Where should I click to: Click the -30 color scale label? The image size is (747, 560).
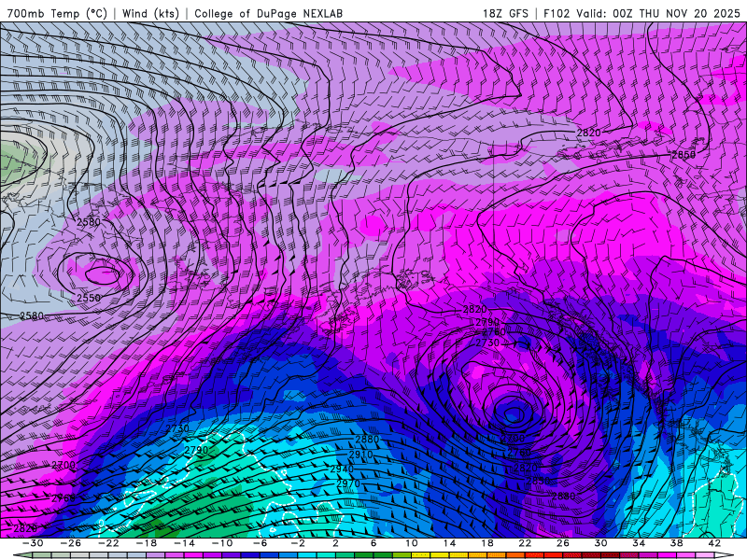click(33, 543)
